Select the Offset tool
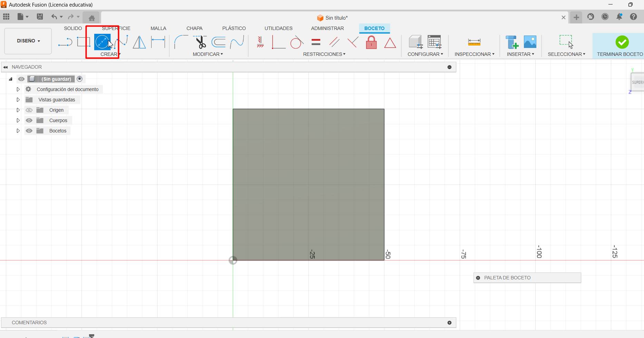The height and width of the screenshot is (338, 644). 218,42
